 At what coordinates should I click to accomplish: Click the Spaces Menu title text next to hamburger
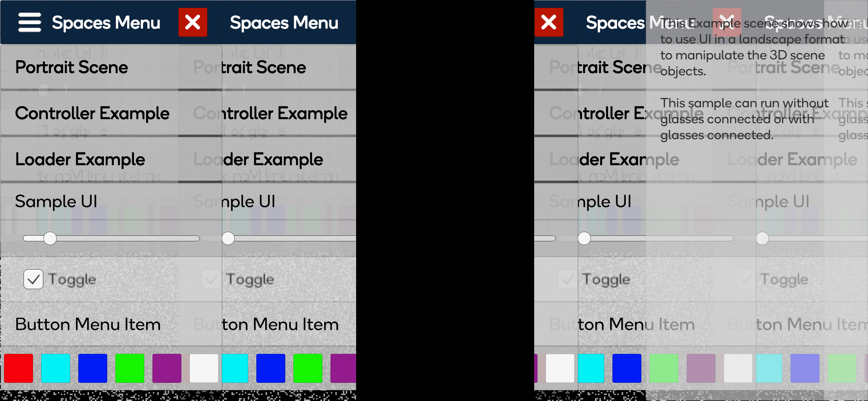click(106, 23)
